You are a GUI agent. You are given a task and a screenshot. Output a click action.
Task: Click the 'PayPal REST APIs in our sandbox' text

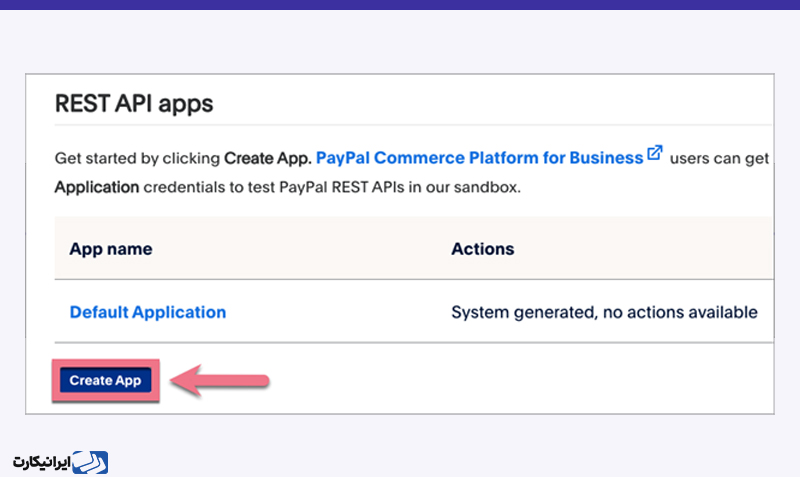399,187
